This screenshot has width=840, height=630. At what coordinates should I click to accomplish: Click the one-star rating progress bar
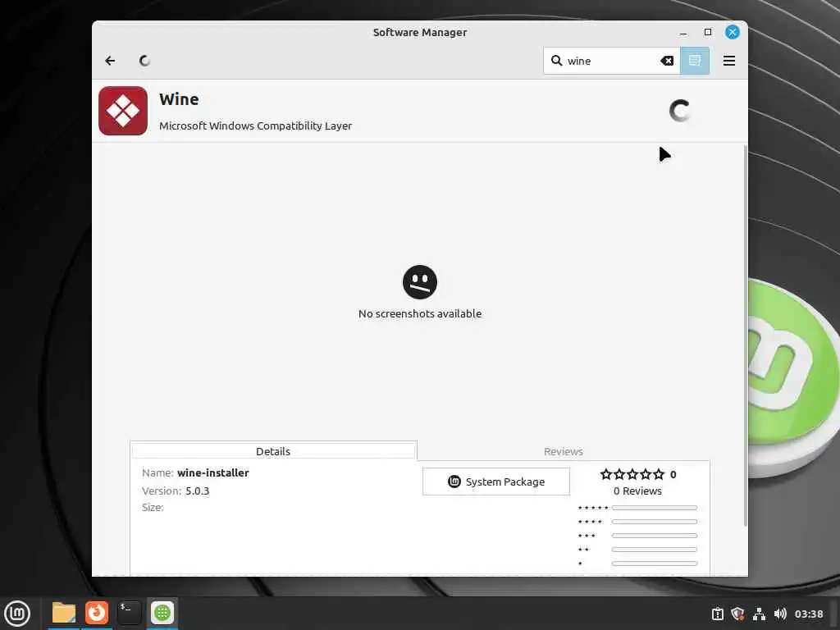coord(655,563)
